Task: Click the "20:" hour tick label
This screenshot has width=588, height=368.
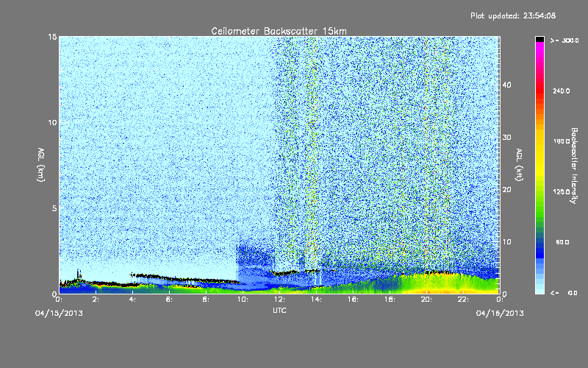Action: point(426,300)
